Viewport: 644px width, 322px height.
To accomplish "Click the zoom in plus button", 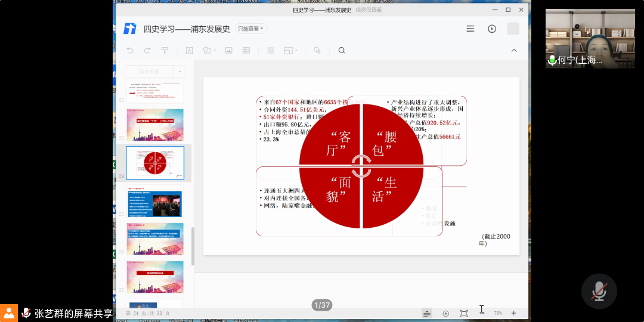I will (x=513, y=313).
